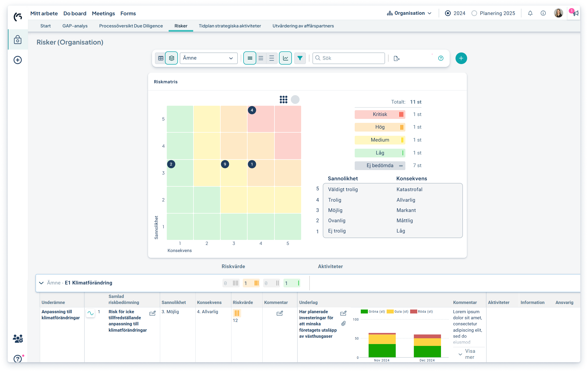This screenshot has width=588, height=372.
Task: Open the notifications bell
Action: pos(530,13)
